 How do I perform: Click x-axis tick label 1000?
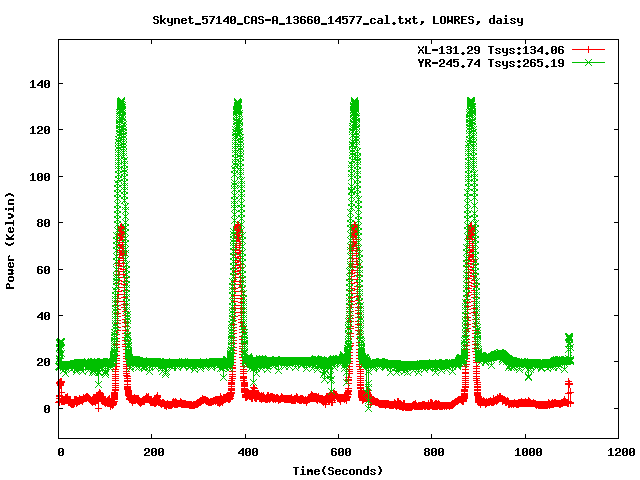528,452
